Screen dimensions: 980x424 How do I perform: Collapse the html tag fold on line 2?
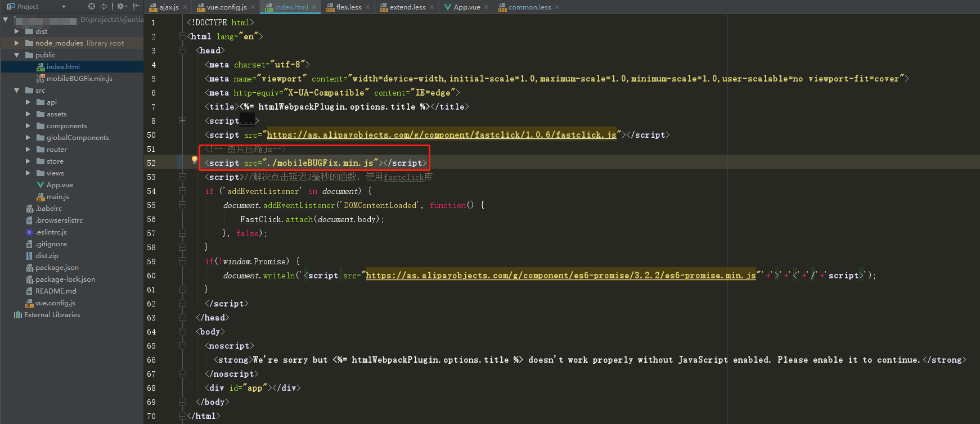[182, 37]
